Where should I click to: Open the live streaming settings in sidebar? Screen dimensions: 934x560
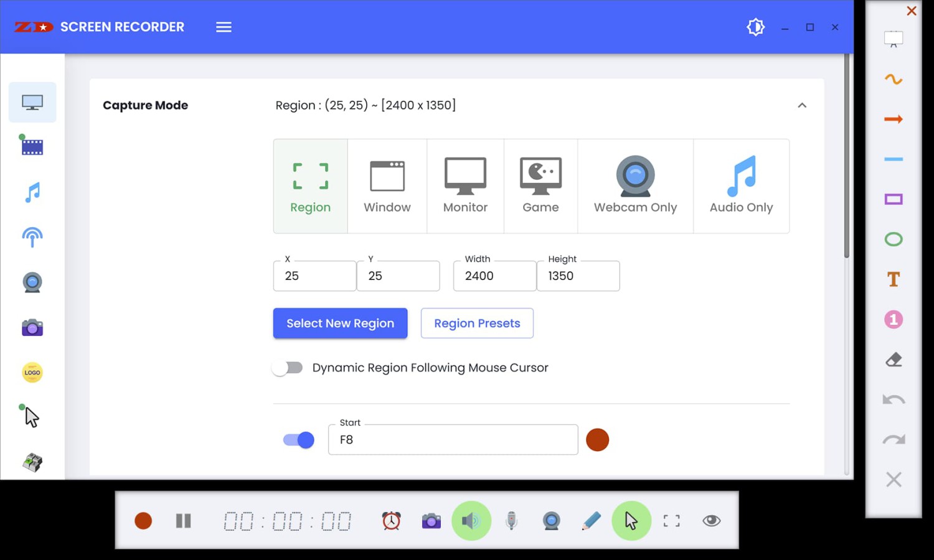click(32, 237)
